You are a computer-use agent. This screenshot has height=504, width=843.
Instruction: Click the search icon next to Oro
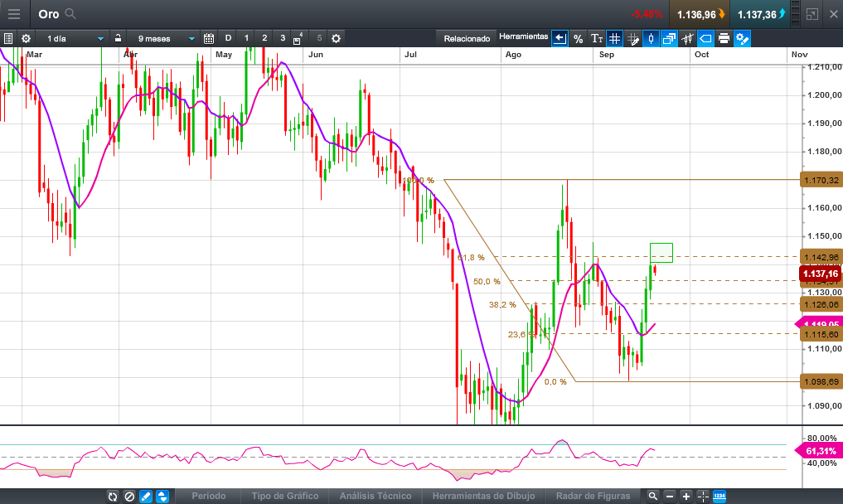click(70, 14)
